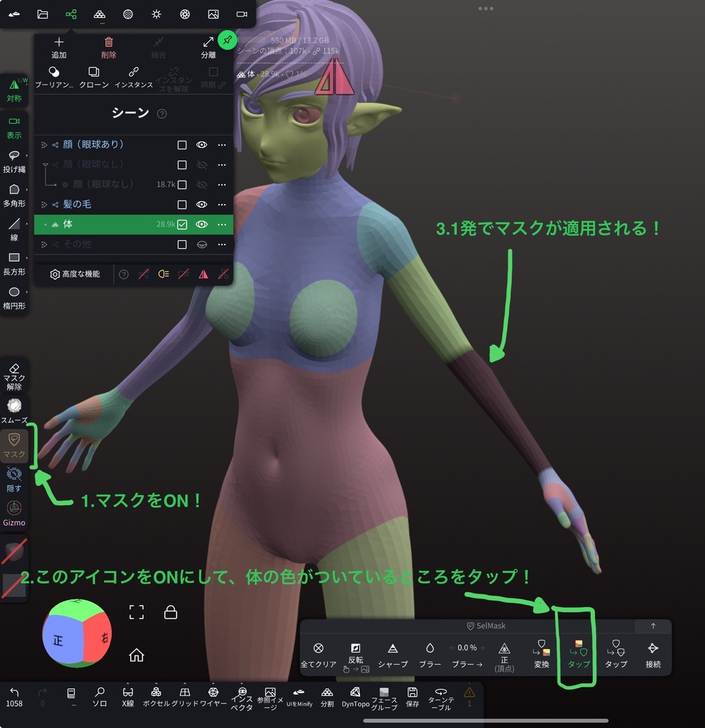Collapse the SelMask panel with the up arrow

click(x=652, y=626)
